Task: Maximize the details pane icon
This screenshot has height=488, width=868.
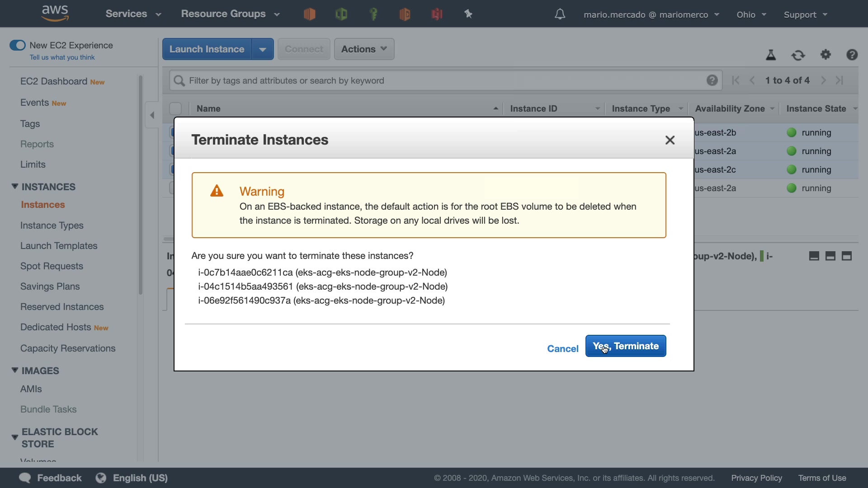Action: coord(846,256)
